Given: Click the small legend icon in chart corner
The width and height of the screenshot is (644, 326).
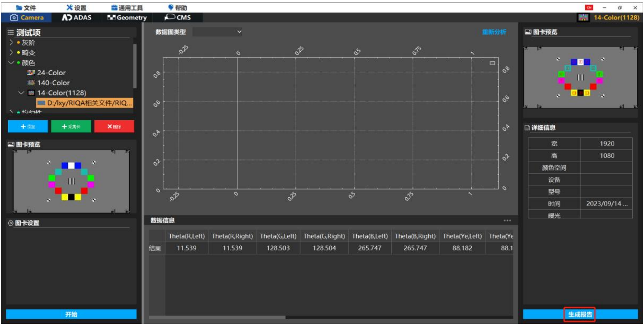Looking at the screenshot, I should point(492,63).
